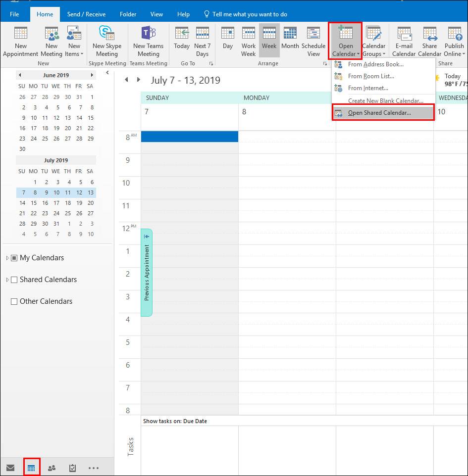Image resolution: width=468 pixels, height=476 pixels.
Task: Check the Other Calendars checkbox
Action: pos(14,301)
